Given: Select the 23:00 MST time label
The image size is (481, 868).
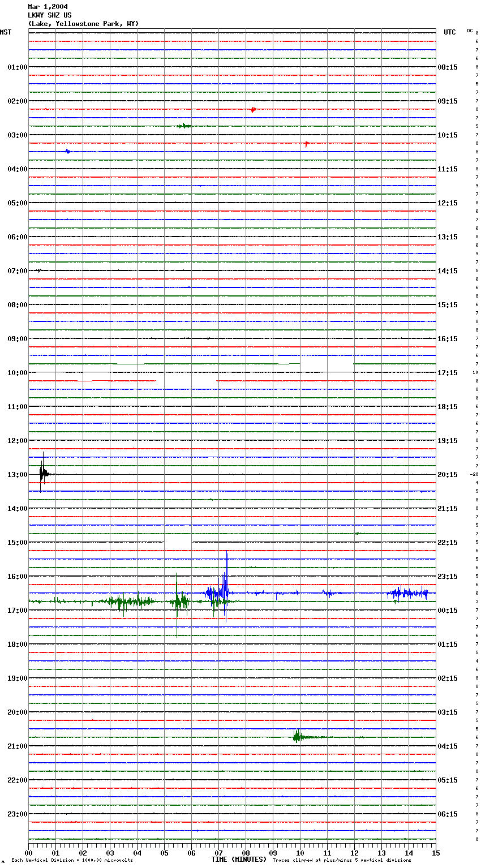Looking at the screenshot, I should click(x=18, y=814).
